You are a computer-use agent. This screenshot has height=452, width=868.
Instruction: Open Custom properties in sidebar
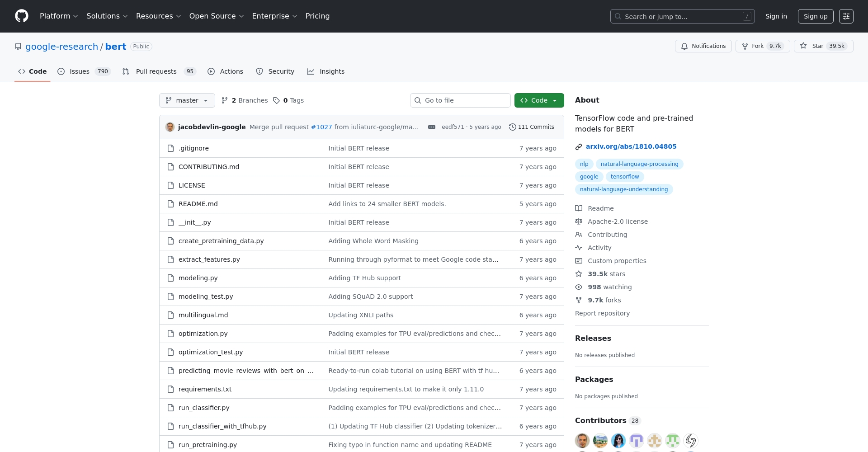tap(611, 261)
